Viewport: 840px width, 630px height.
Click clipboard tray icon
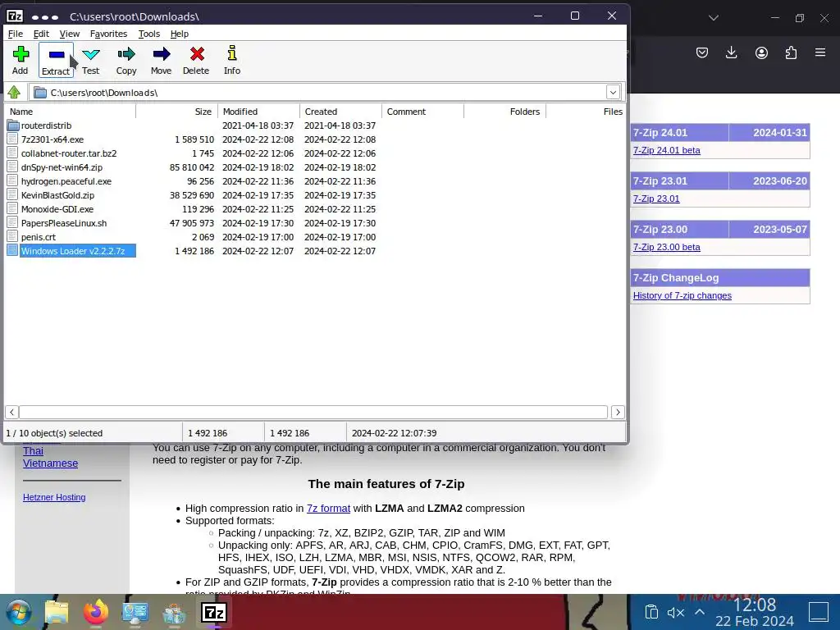pyautogui.click(x=651, y=612)
